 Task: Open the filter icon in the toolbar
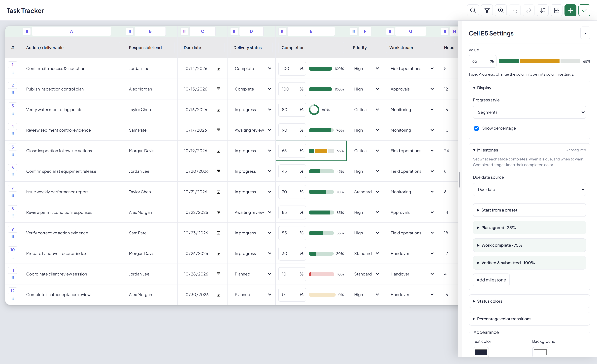point(487,10)
